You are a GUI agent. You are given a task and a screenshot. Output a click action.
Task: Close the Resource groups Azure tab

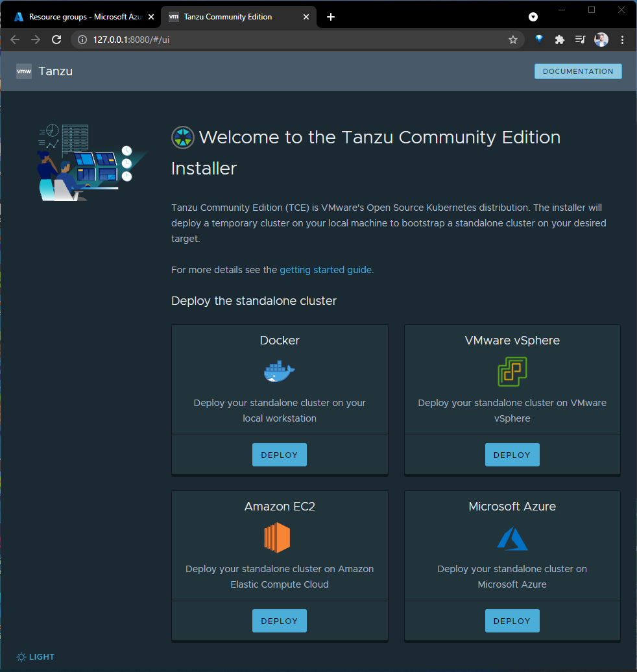tap(151, 17)
